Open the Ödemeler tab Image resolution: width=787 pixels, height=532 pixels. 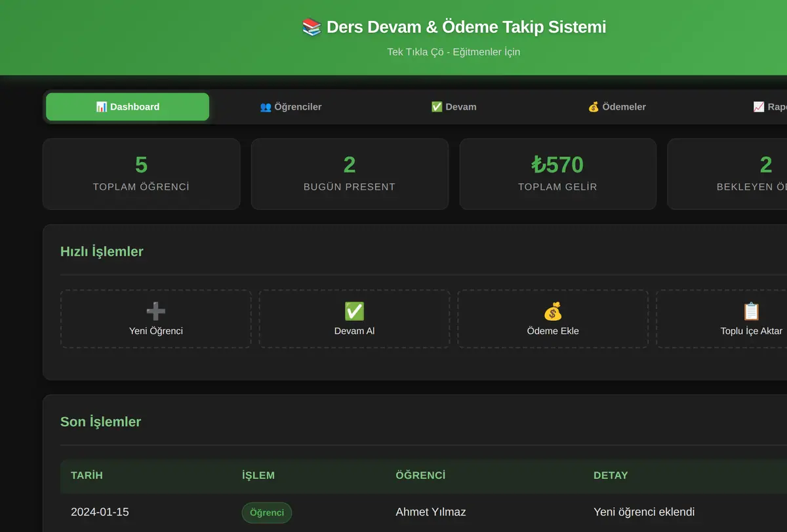coord(616,107)
